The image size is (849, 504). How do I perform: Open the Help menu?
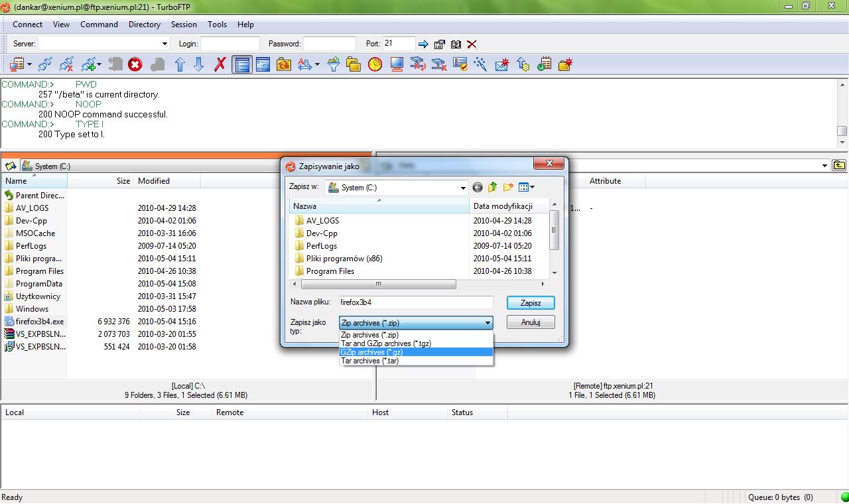click(x=245, y=25)
